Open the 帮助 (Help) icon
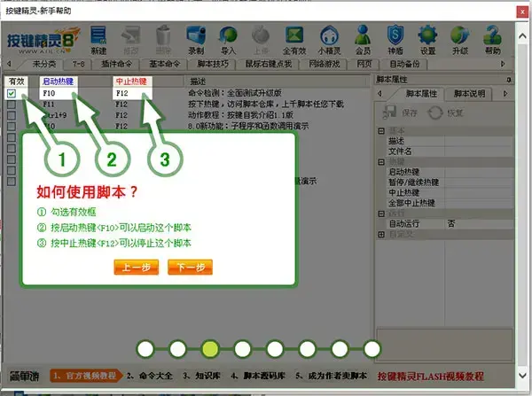 [492, 40]
